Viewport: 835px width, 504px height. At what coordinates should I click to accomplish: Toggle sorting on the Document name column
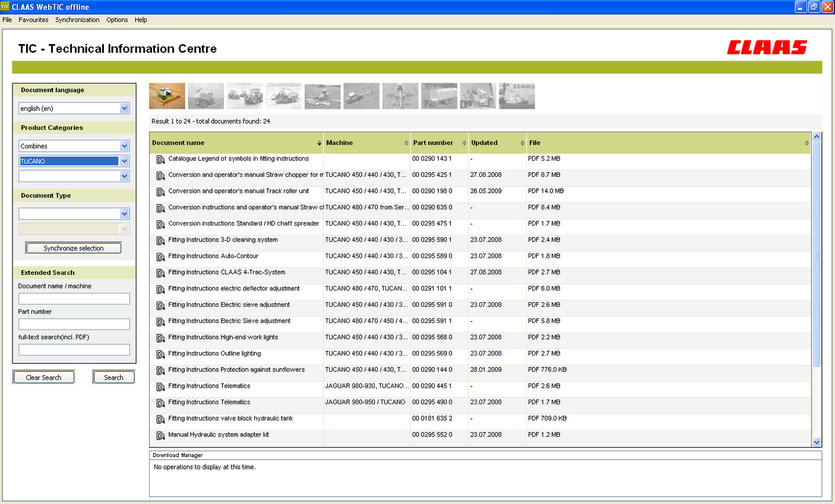click(x=318, y=142)
